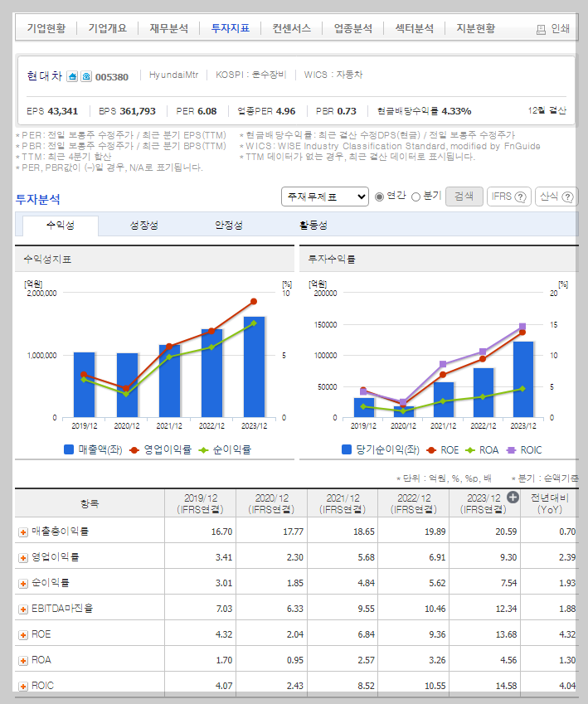Click the 2023/12 ROIC data point
The width and height of the screenshot is (588, 704).
pyautogui.click(x=522, y=327)
